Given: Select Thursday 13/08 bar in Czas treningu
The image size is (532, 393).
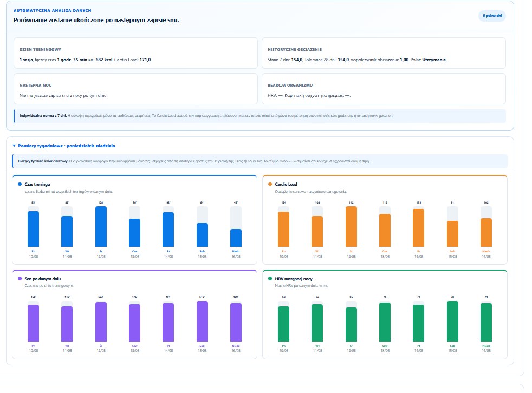Looking at the screenshot, I should (x=135, y=233).
